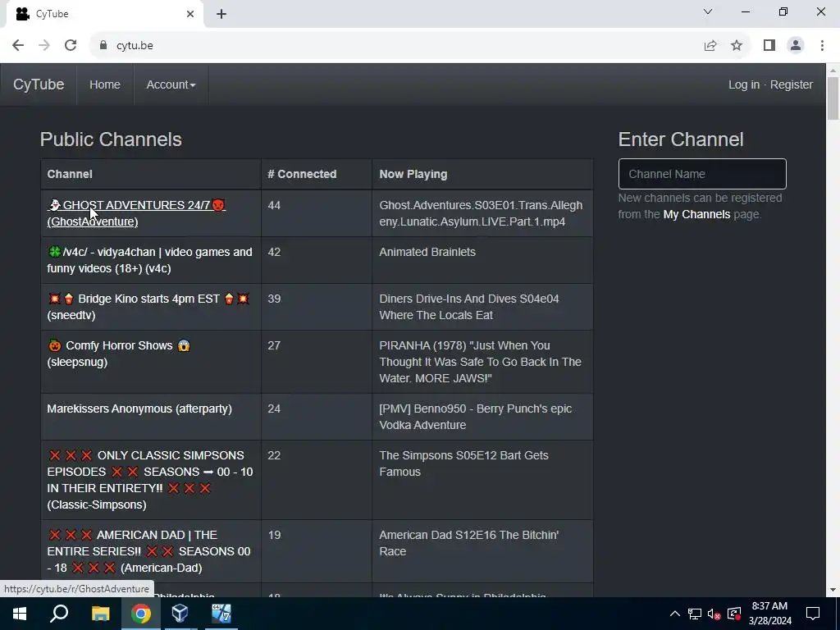The width and height of the screenshot is (840, 630).
Task: Expand the Account dropdown menu
Action: pyautogui.click(x=171, y=84)
